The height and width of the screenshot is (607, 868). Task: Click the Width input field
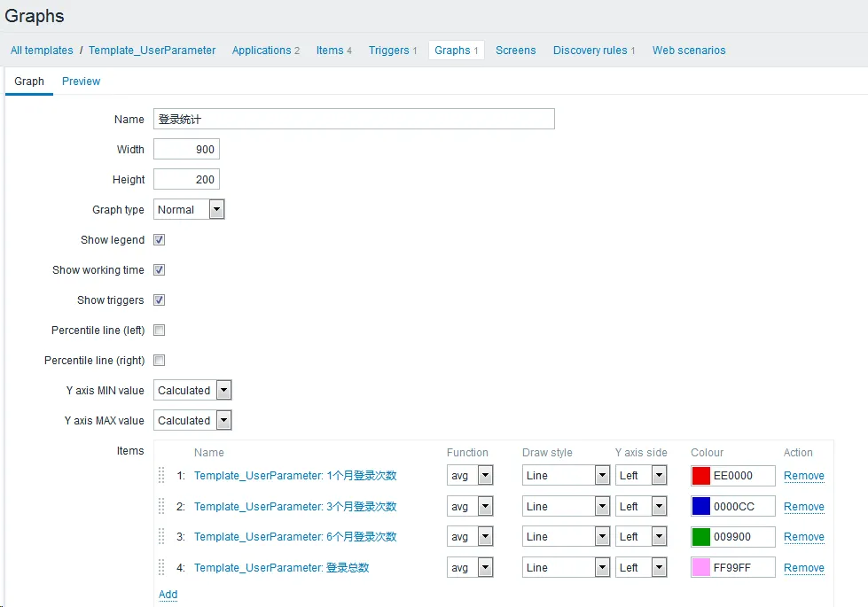186,150
